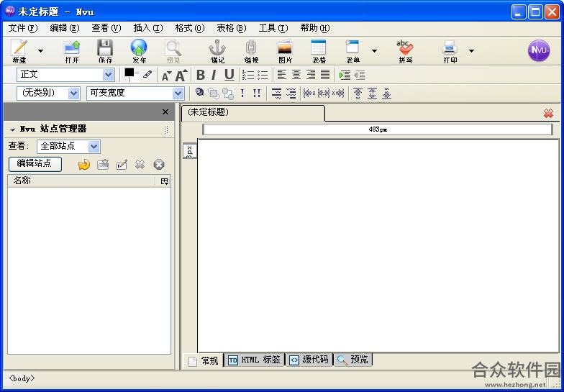Switch to the 源代码 source tab
Viewport: 564px width, 392px height.
[309, 360]
